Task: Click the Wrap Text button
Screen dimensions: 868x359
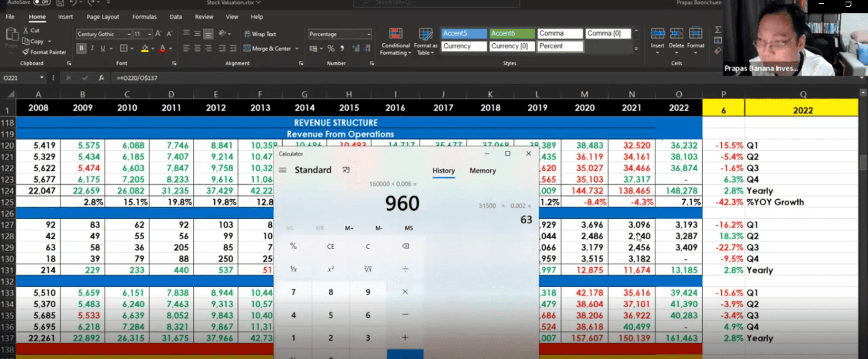Action: click(x=260, y=34)
